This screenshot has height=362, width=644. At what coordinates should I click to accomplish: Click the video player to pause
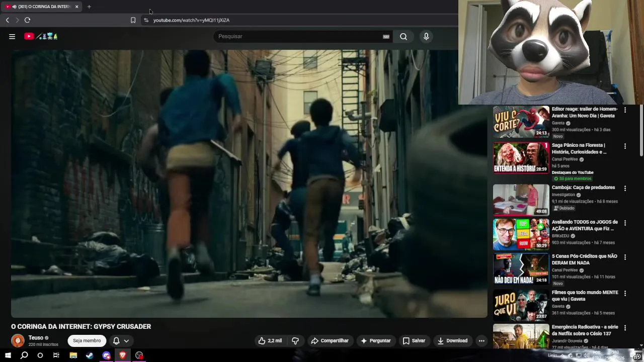249,184
